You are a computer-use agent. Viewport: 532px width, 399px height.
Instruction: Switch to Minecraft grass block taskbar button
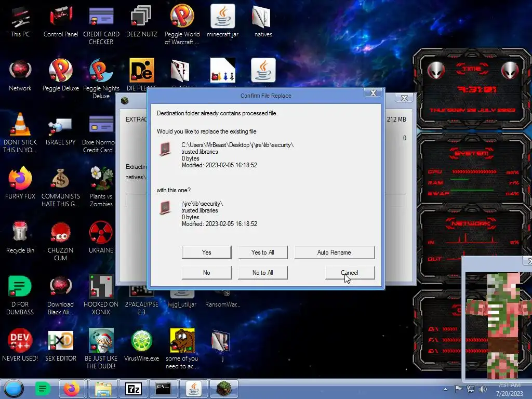click(223, 389)
